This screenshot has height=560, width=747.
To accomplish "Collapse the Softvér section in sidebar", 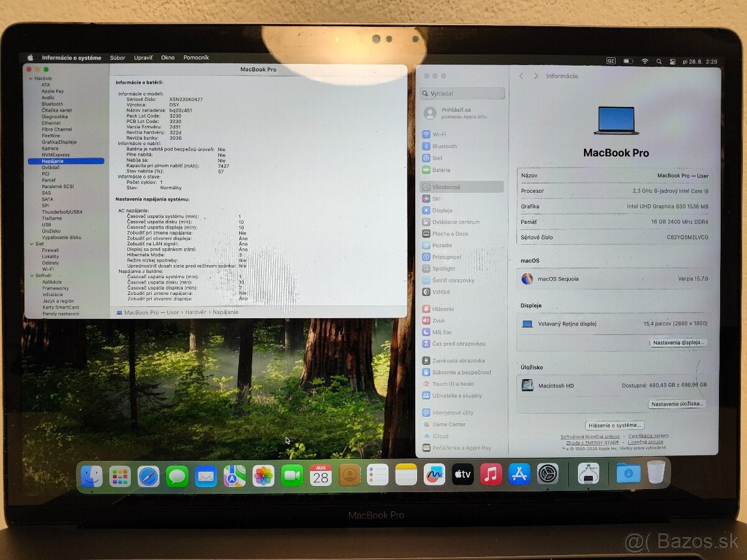I will pyautogui.click(x=31, y=276).
